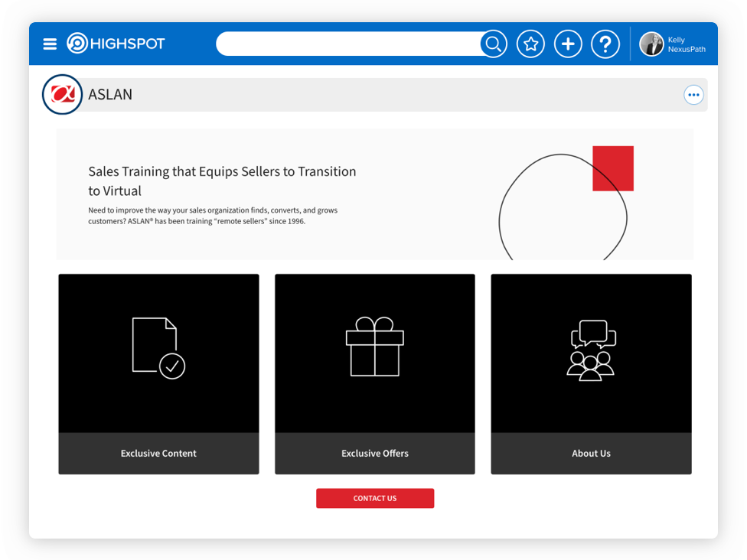Open the hamburger navigation menu
Screen dimensions: 747x560
pos(50,44)
